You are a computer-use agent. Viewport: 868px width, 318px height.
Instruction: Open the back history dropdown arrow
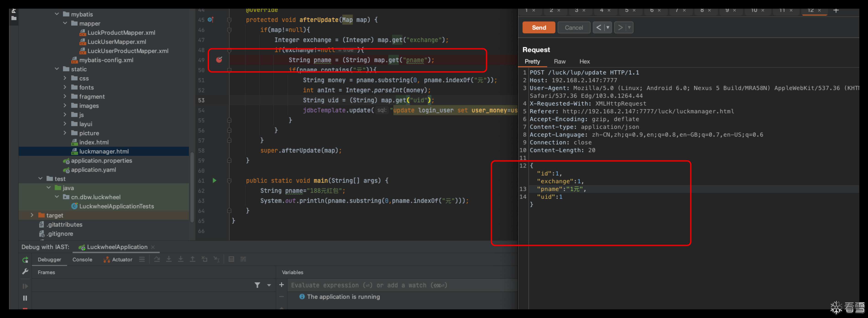point(608,28)
